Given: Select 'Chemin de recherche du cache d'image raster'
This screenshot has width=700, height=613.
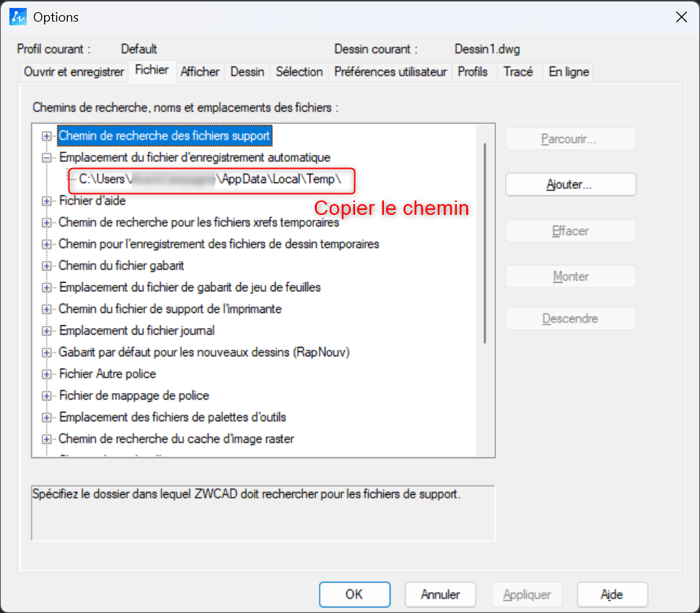Looking at the screenshot, I should (x=176, y=438).
